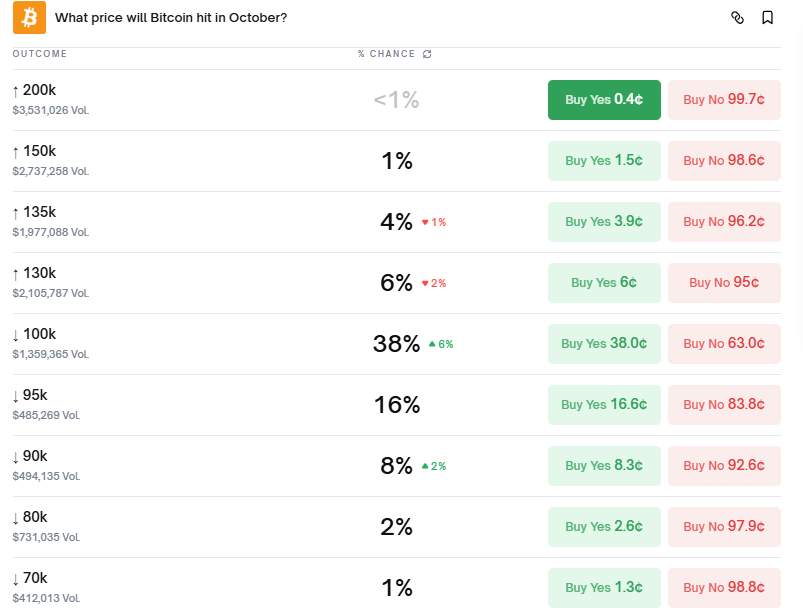Buy Yes at 6¢ for 130k
This screenshot has width=803, height=612.
pyautogui.click(x=604, y=283)
